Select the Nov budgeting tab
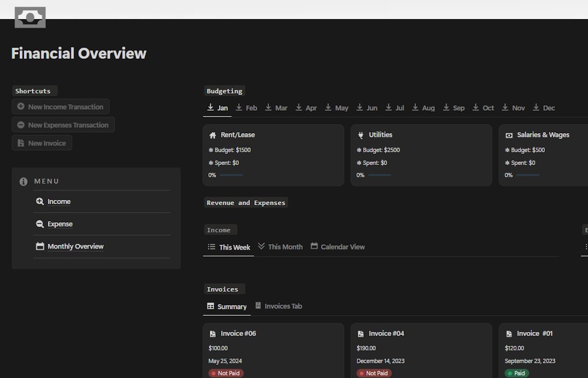Image resolution: width=588 pixels, height=378 pixels. (x=514, y=108)
